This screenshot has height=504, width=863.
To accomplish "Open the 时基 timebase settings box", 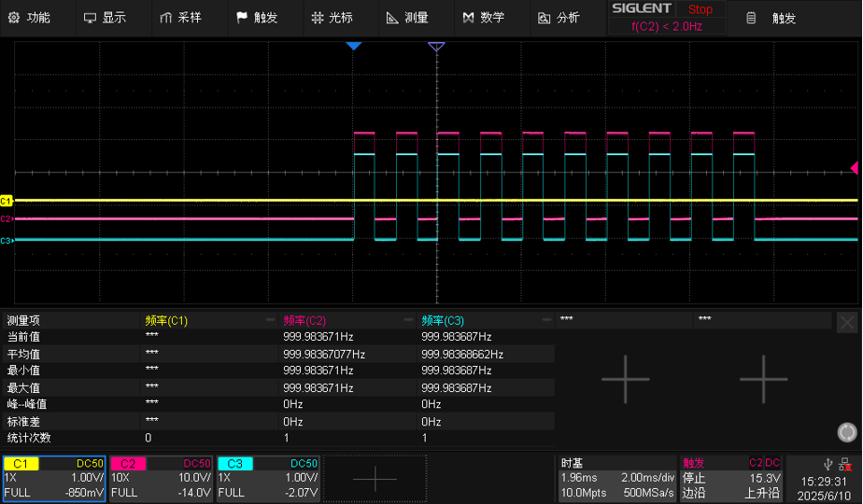I will [x=616, y=478].
